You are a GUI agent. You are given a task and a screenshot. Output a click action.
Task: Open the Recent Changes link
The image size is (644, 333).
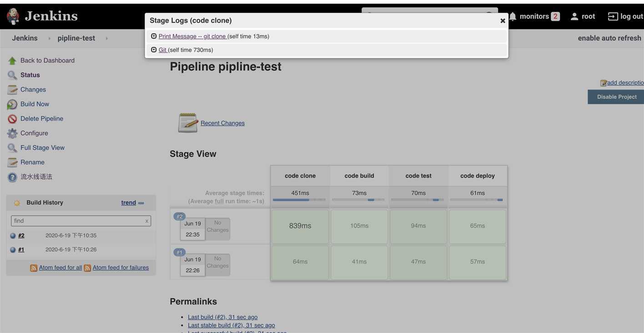222,123
